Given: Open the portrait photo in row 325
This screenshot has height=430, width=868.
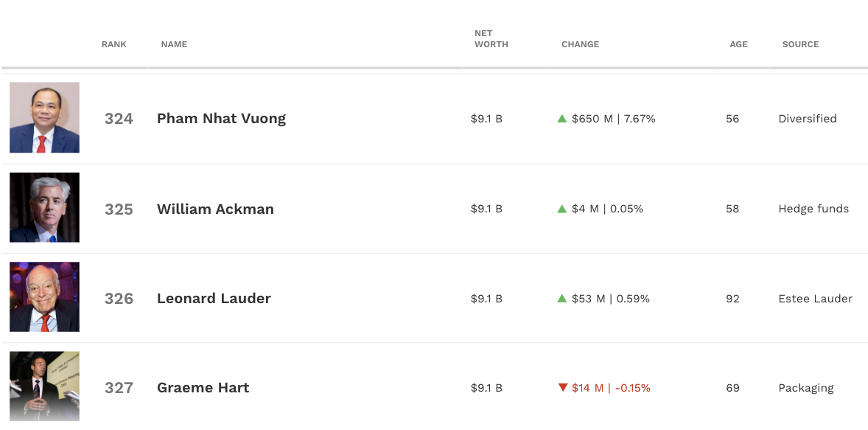Looking at the screenshot, I should pos(44,207).
